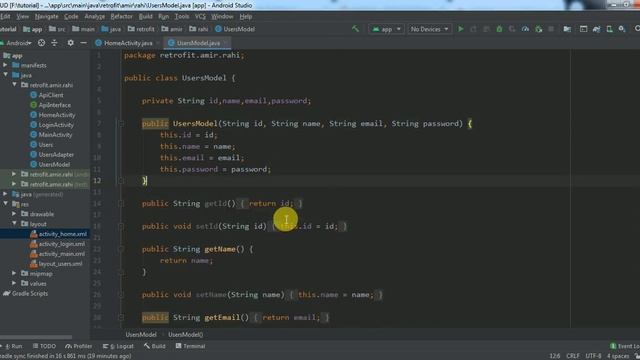
Task: Click Attach Debugger to Android Process icon
Action: [x=539, y=29]
